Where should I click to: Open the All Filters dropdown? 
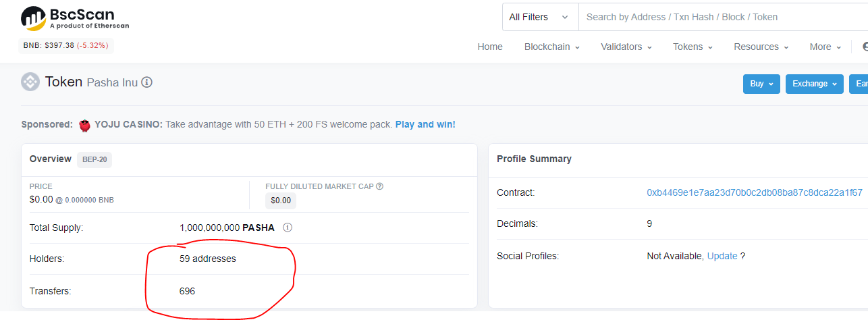(540, 17)
